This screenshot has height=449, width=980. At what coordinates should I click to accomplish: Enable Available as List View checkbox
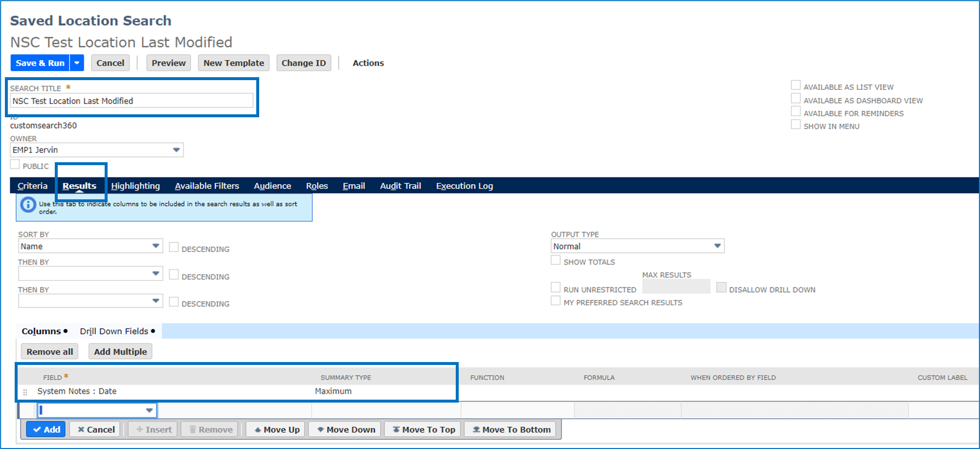point(796,86)
